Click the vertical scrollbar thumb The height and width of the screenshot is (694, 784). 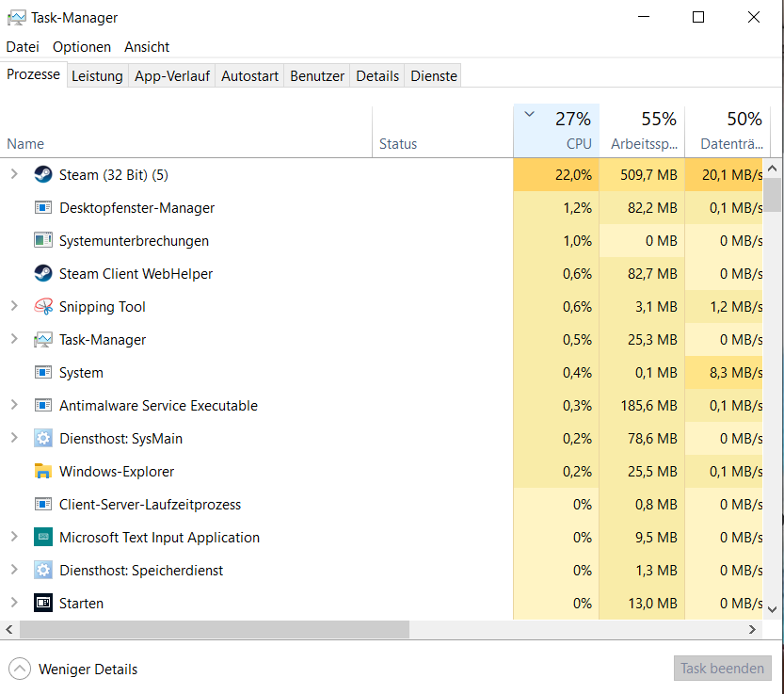point(772,195)
